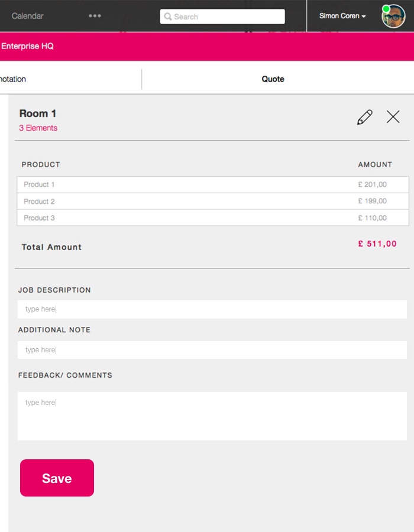
Task: Click the pencil edit icon for Room 1
Action: point(365,117)
